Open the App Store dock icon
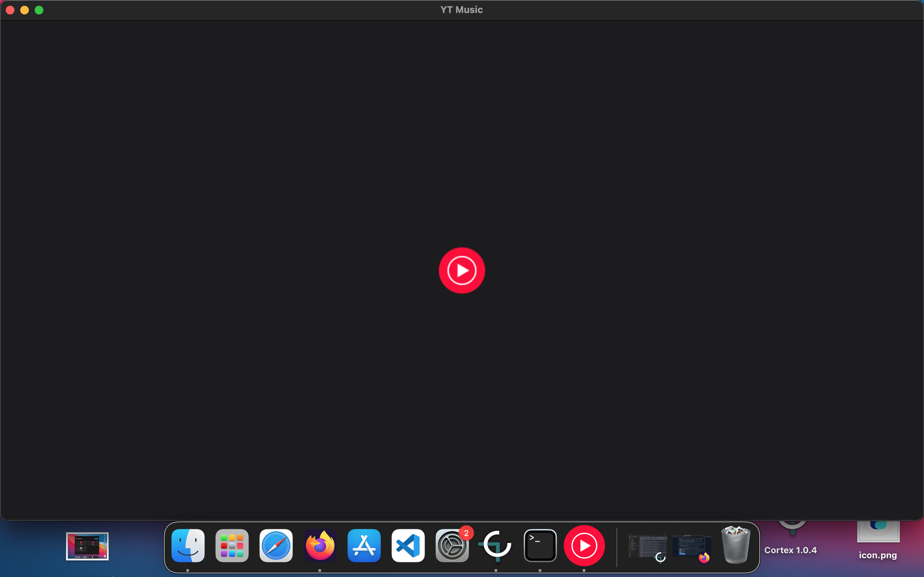This screenshot has width=924, height=577. (x=364, y=546)
